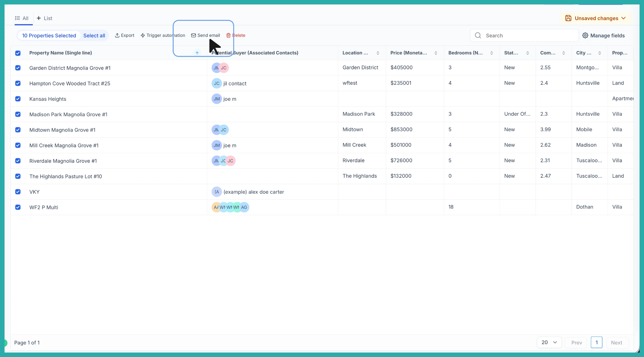This screenshot has height=357, width=644.
Task: Open the Riverdale Magnolia Grove #1 property
Action: pos(63,161)
